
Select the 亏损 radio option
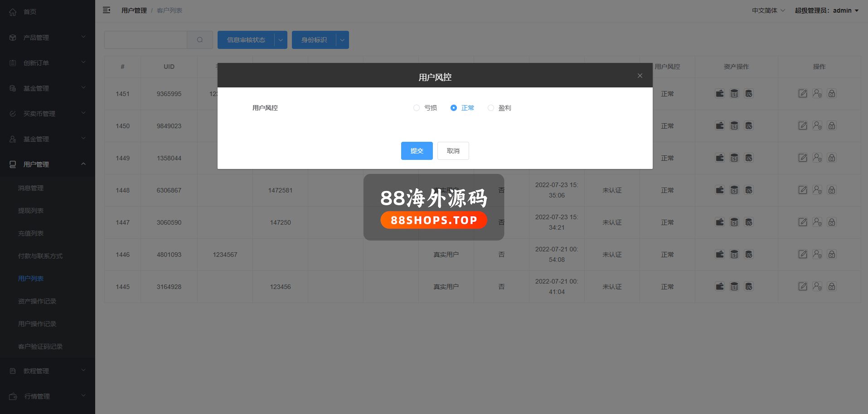click(417, 108)
